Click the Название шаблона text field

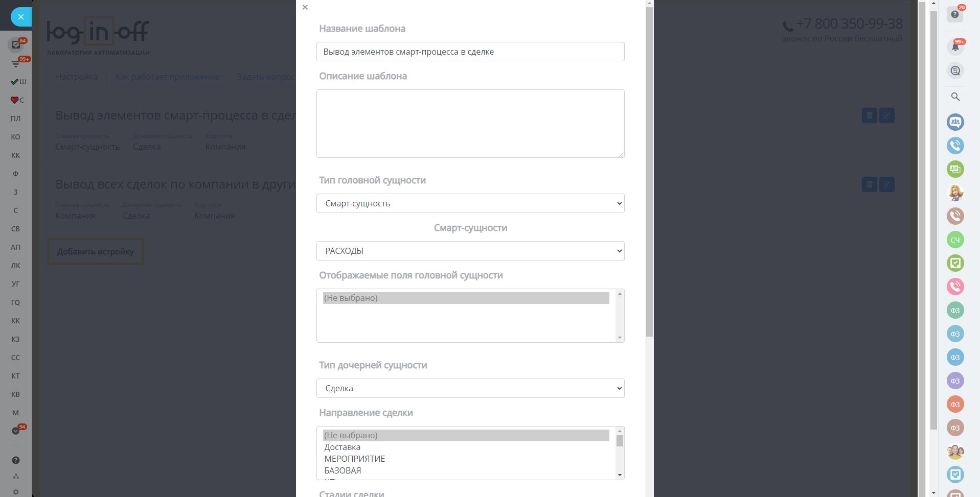pos(470,52)
